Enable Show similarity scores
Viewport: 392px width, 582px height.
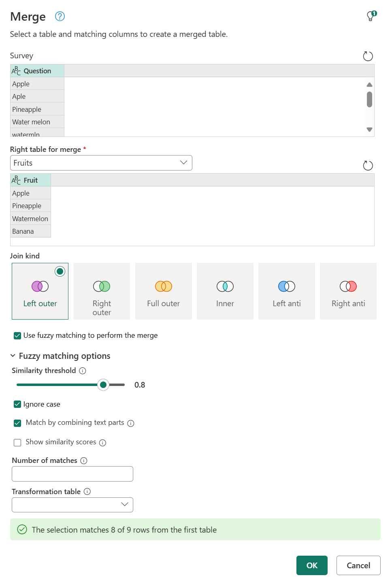coord(17,442)
